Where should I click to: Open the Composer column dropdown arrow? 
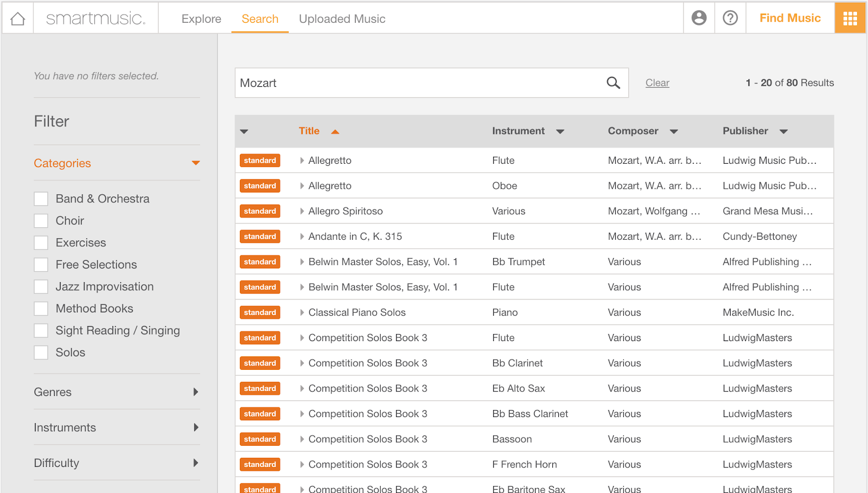click(674, 131)
